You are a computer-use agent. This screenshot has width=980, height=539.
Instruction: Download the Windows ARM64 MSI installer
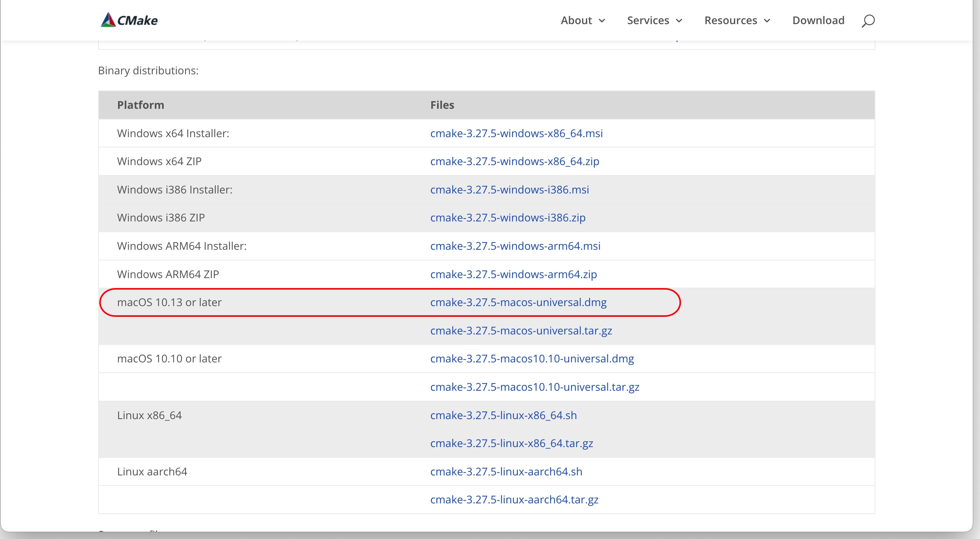pyautogui.click(x=515, y=246)
